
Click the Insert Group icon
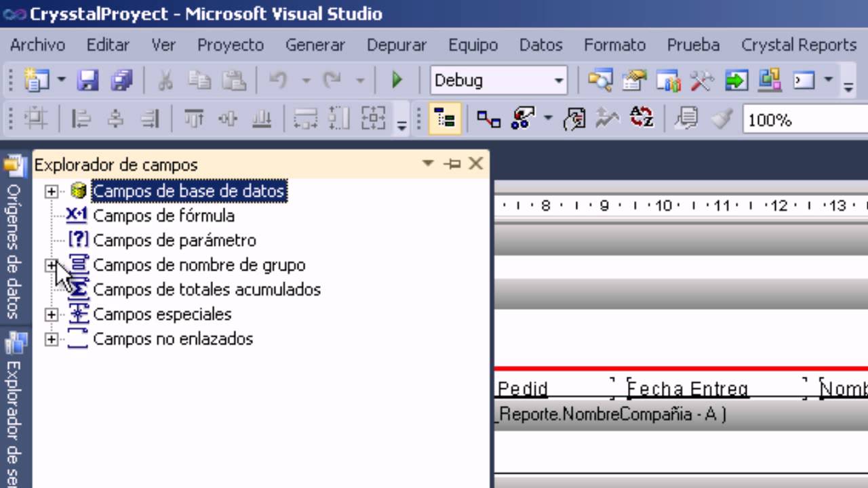point(488,119)
